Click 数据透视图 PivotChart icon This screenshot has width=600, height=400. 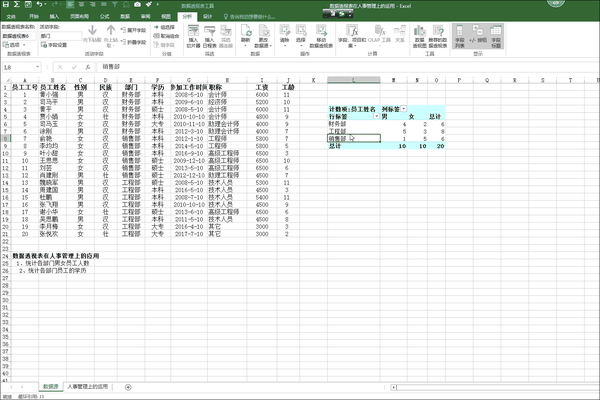[419, 36]
